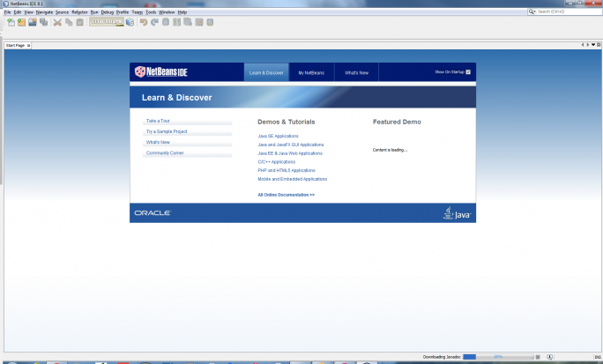
Task: Switch to the Learn & Discover tab
Action: (266, 72)
